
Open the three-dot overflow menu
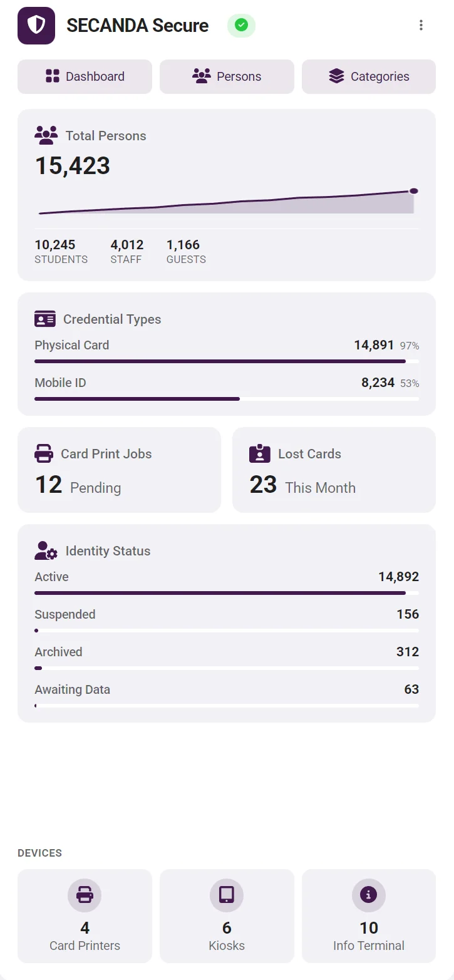coord(421,25)
